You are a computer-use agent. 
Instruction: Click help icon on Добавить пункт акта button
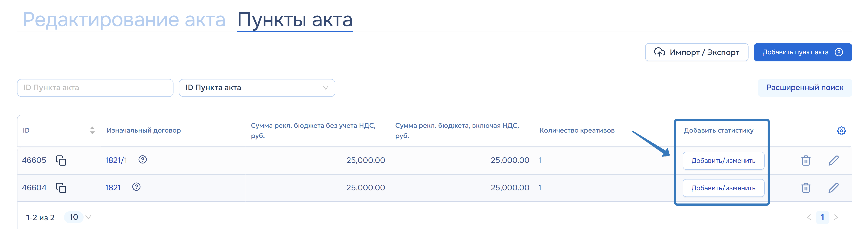[839, 52]
